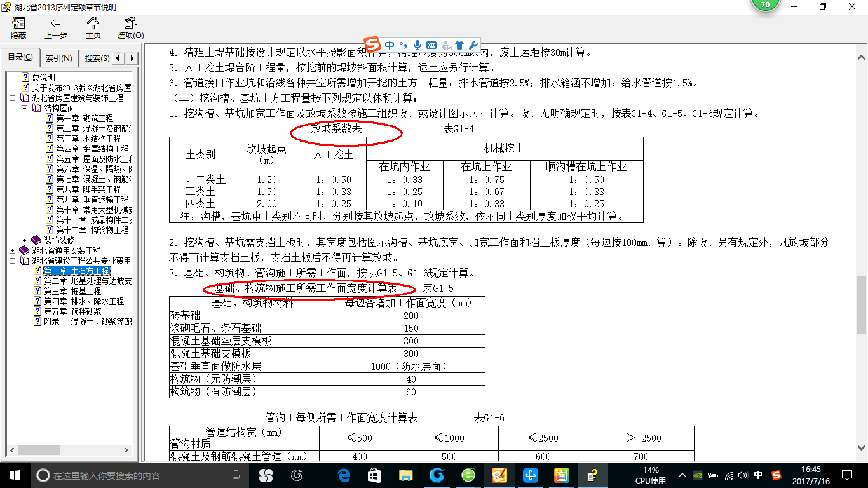The image size is (868, 488).
Task: Select 第一章 砌筑工程 in tree
Action: 85,118
